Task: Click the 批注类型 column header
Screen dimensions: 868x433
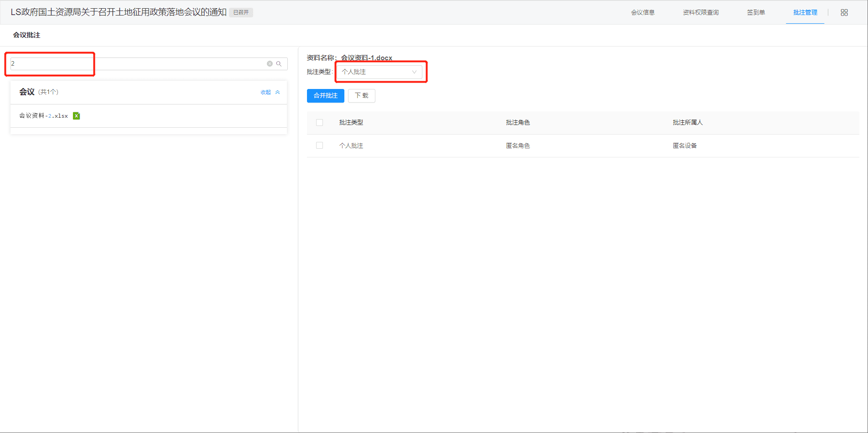Action: [x=351, y=122]
